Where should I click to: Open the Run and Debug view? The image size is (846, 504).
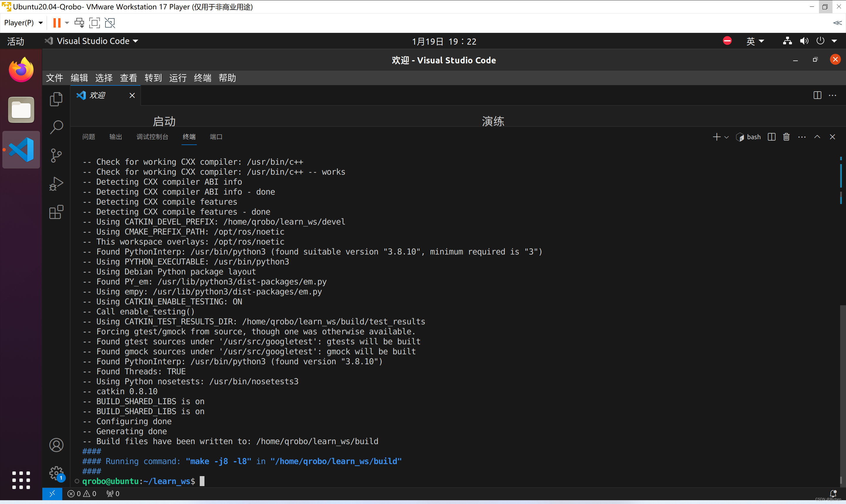(56, 184)
